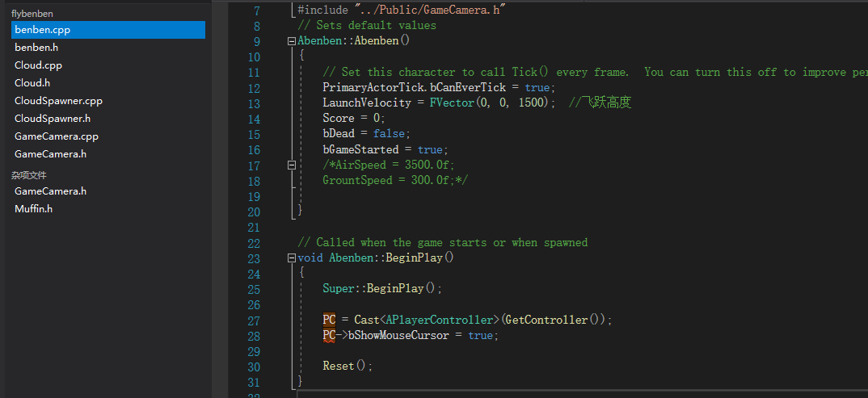Open benben.cpp in the file list
This screenshot has width=868, height=398.
click(x=108, y=30)
